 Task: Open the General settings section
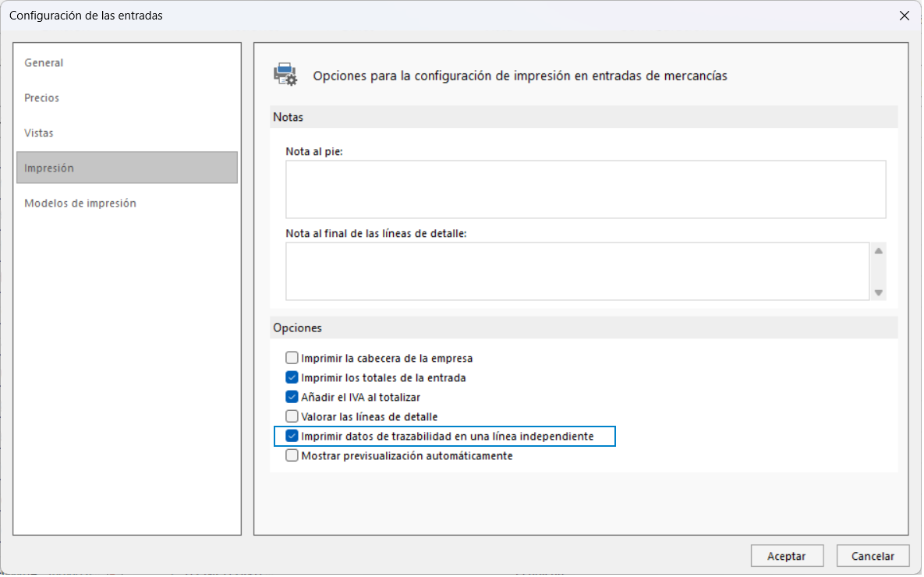(x=126, y=62)
